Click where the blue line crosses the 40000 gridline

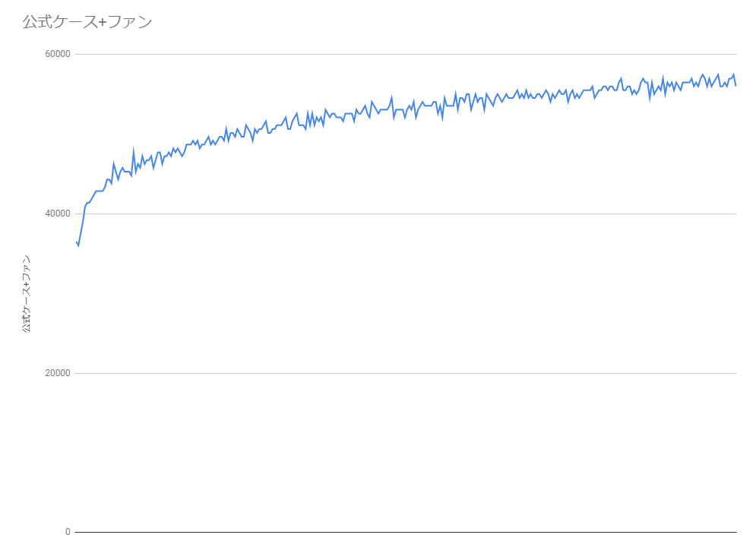click(x=84, y=214)
